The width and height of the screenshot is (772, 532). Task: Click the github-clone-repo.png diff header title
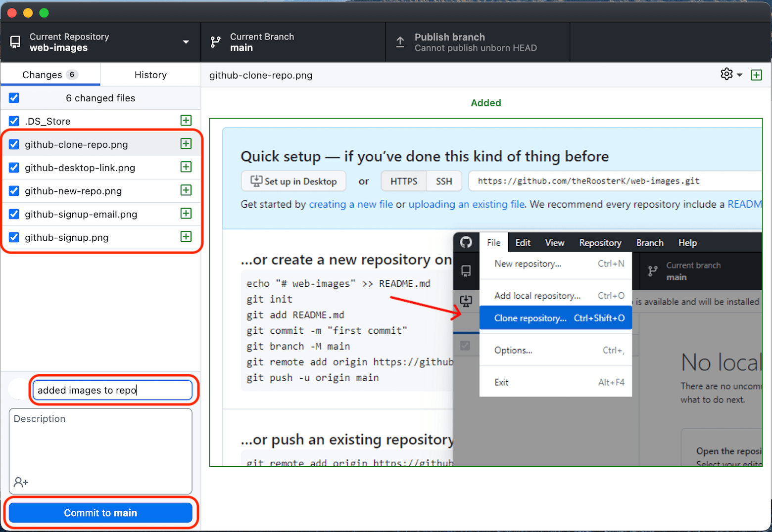pyautogui.click(x=261, y=75)
